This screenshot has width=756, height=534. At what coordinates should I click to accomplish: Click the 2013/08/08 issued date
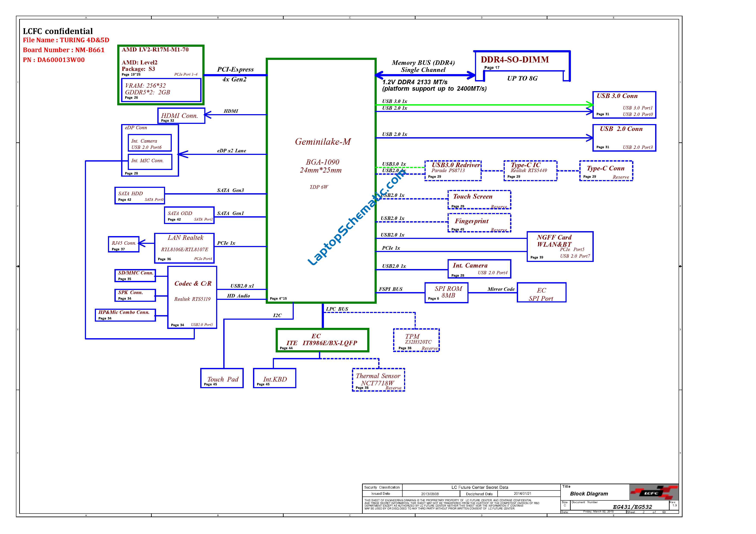click(430, 494)
